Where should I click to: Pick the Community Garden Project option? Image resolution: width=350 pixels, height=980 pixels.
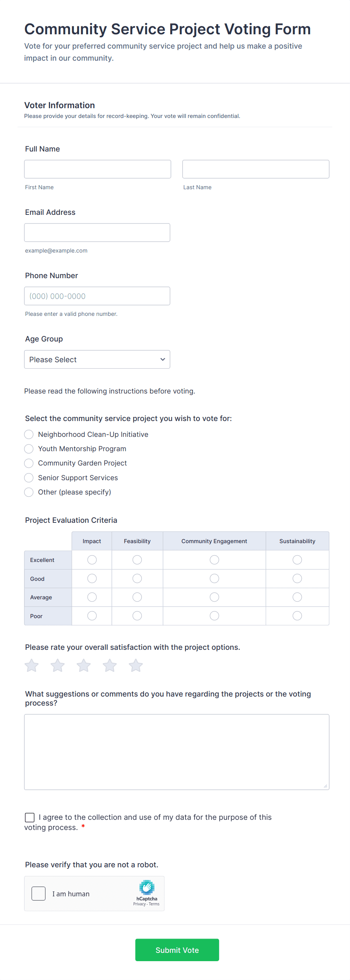coord(29,463)
